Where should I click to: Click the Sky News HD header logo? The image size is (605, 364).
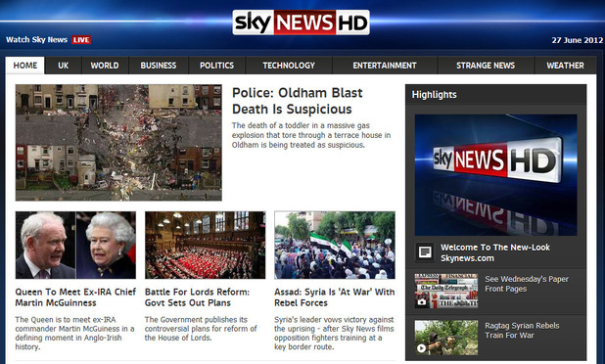301,23
